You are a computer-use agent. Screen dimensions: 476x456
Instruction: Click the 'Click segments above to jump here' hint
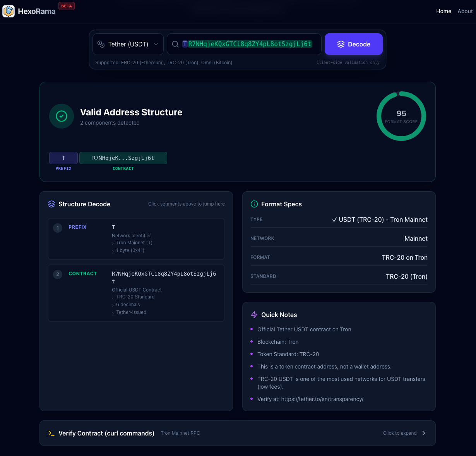tap(187, 204)
